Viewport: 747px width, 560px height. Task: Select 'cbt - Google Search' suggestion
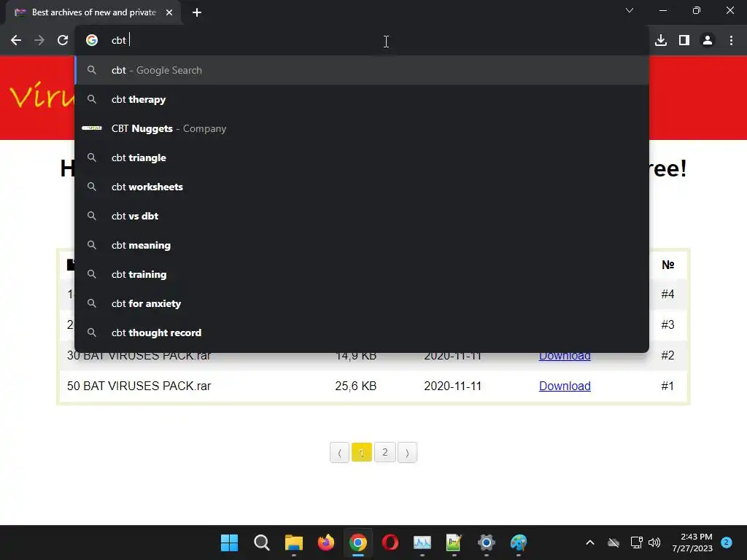[362, 70]
